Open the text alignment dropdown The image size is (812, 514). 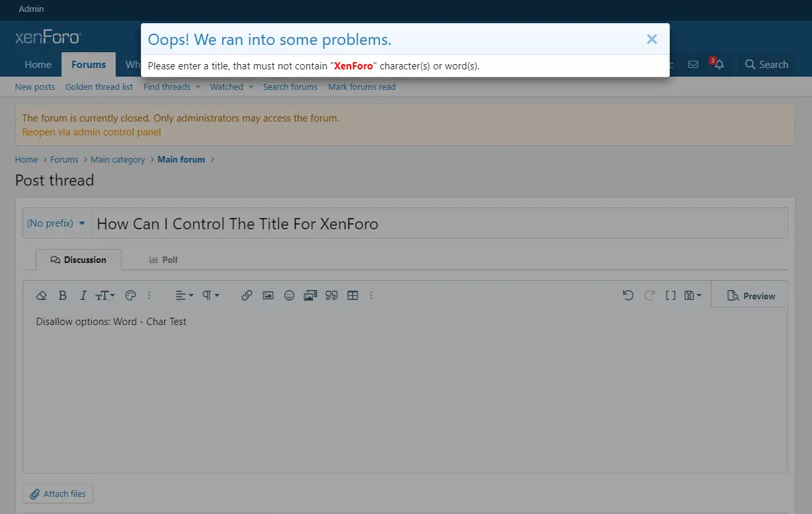pyautogui.click(x=184, y=295)
